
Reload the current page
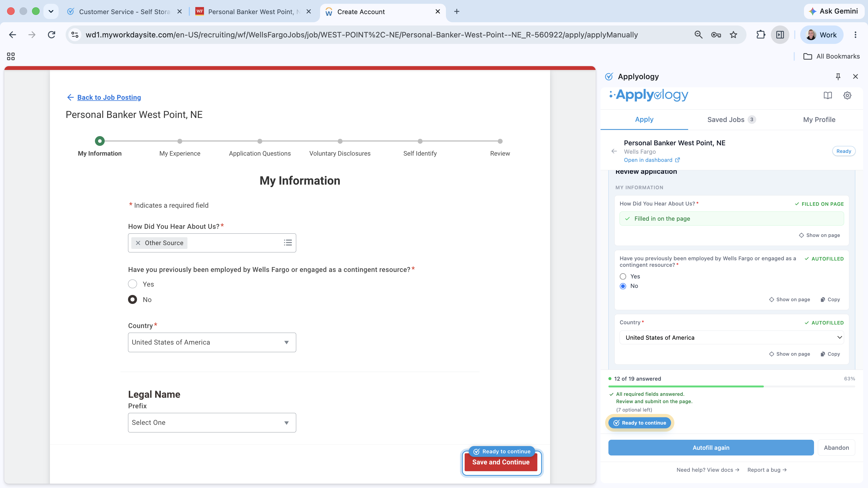pyautogui.click(x=51, y=35)
